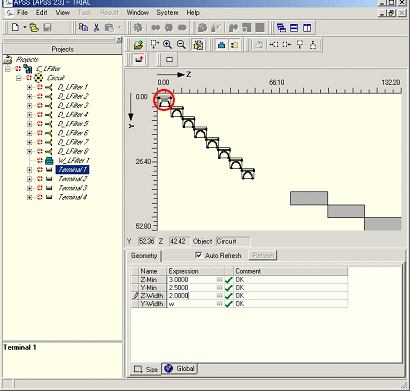Click the Zoom In magnifier icon
The width and height of the screenshot is (410, 391).
point(168,45)
